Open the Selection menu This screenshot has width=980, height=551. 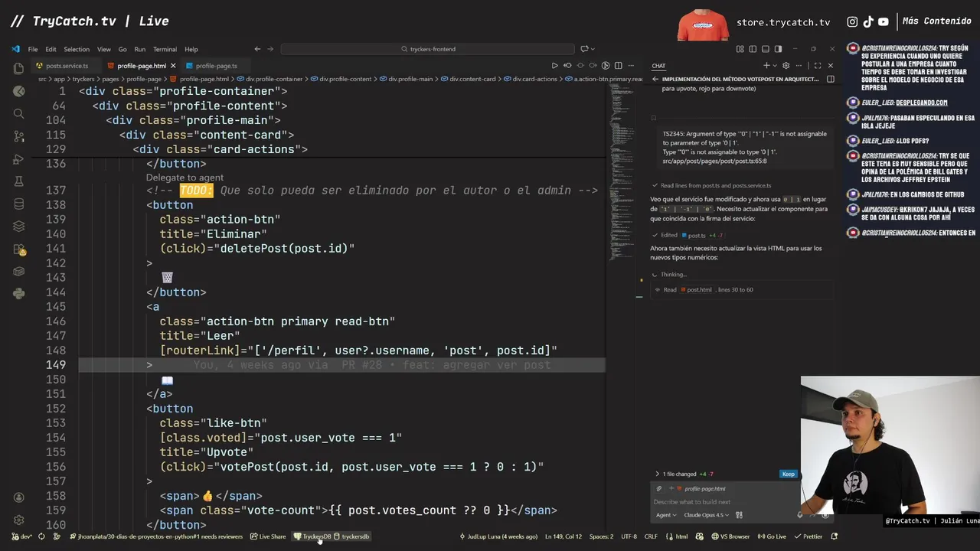point(77,49)
